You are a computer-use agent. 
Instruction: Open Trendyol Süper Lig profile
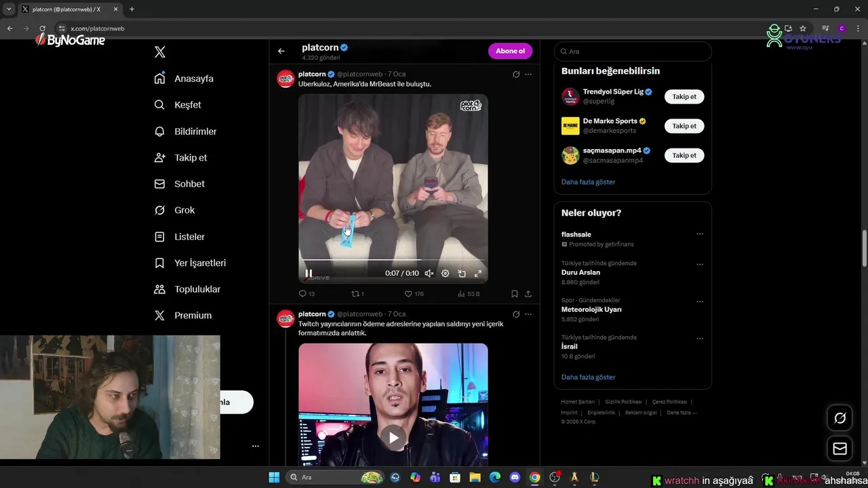click(x=613, y=91)
